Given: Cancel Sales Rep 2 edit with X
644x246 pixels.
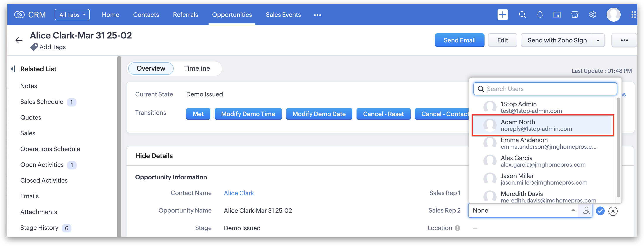Looking at the screenshot, I should (x=613, y=211).
